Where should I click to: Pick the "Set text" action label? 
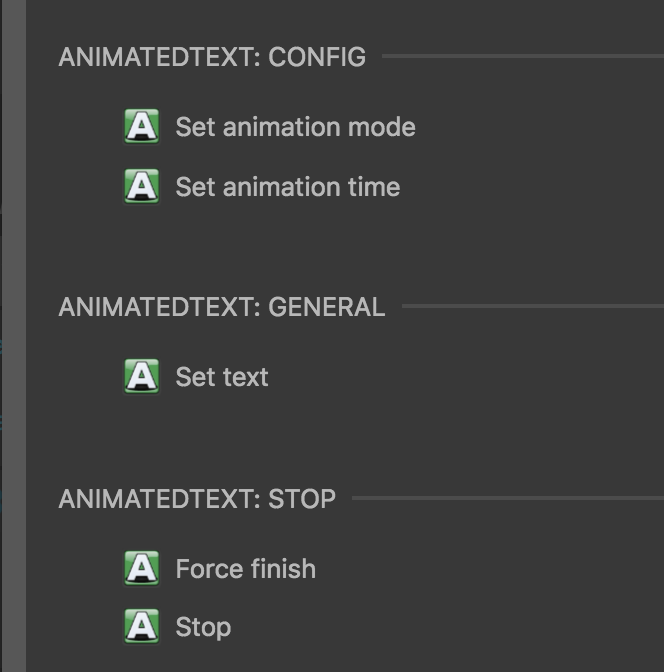[222, 377]
